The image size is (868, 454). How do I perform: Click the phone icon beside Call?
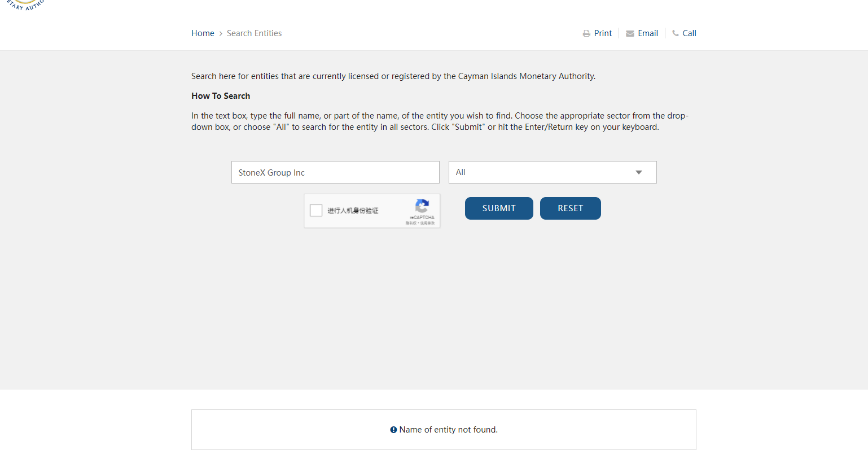click(676, 33)
